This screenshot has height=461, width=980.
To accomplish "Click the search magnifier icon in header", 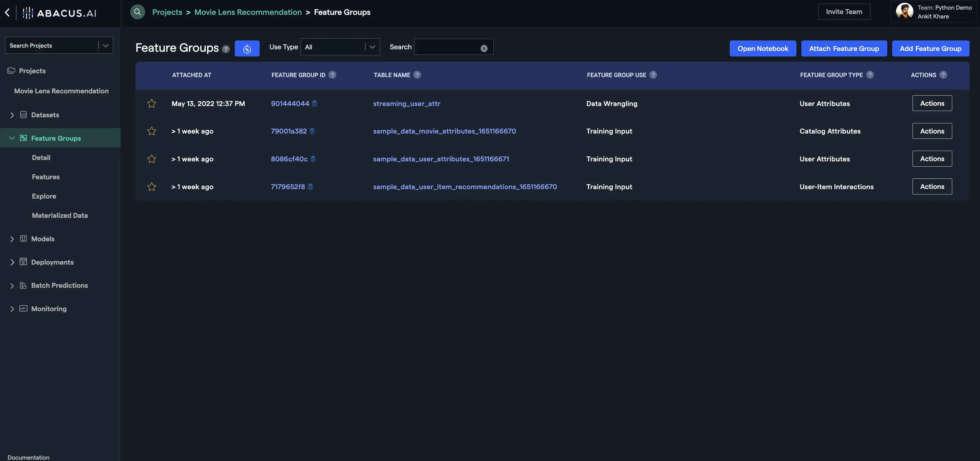I will pyautogui.click(x=137, y=12).
